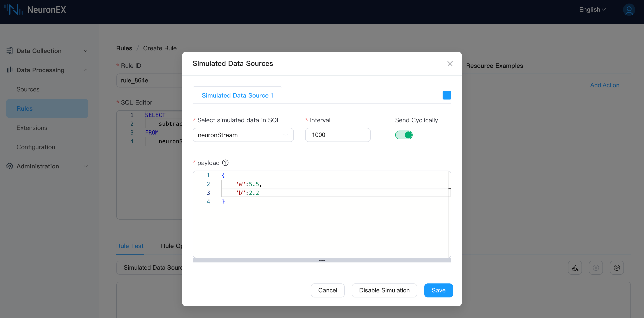Screen dimensions: 644x318
Task: Click the Save button
Action: (x=438, y=290)
